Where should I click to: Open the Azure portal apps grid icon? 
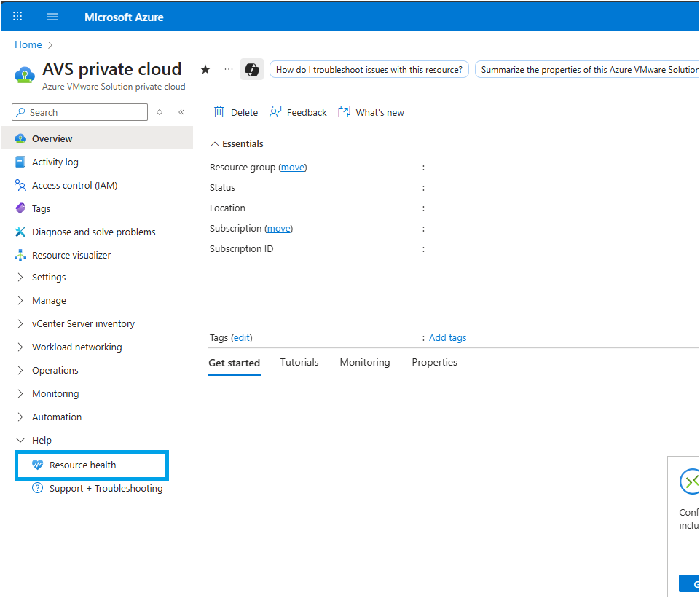pyautogui.click(x=18, y=17)
